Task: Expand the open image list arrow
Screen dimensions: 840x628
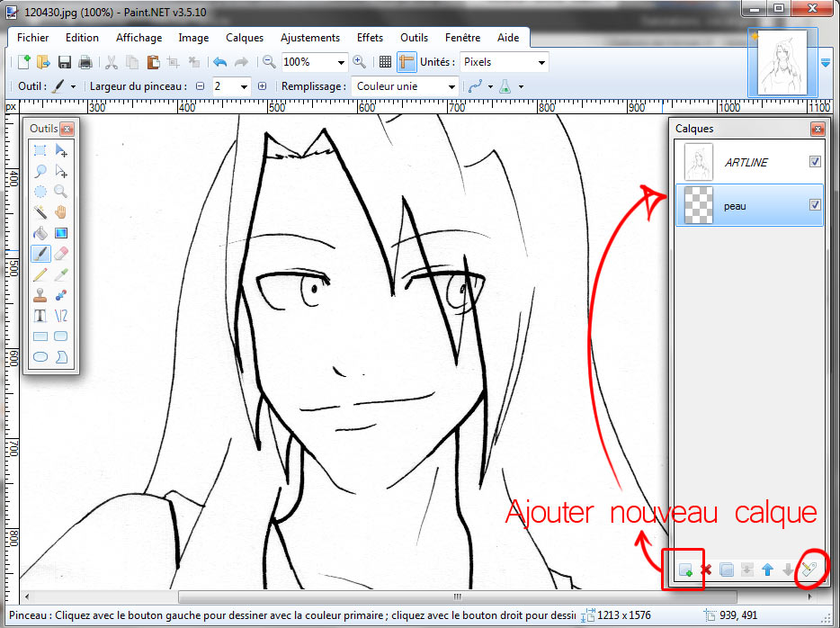Action: click(826, 63)
